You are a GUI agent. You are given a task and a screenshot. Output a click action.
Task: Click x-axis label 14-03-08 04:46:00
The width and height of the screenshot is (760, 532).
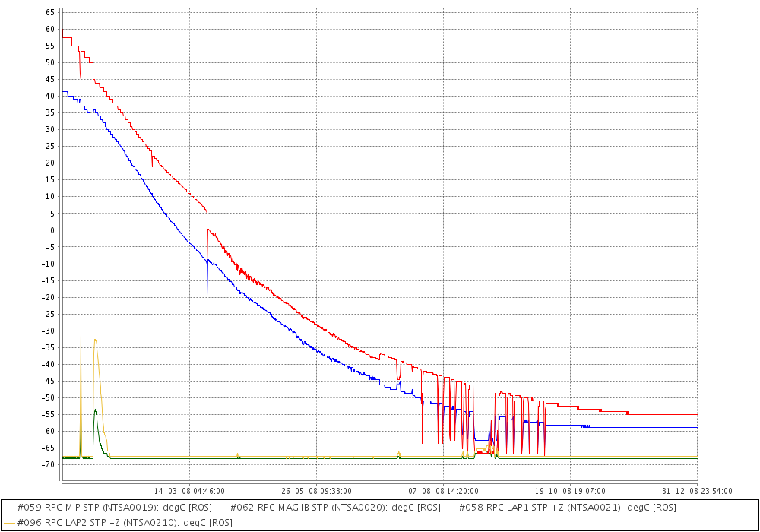coord(189,491)
